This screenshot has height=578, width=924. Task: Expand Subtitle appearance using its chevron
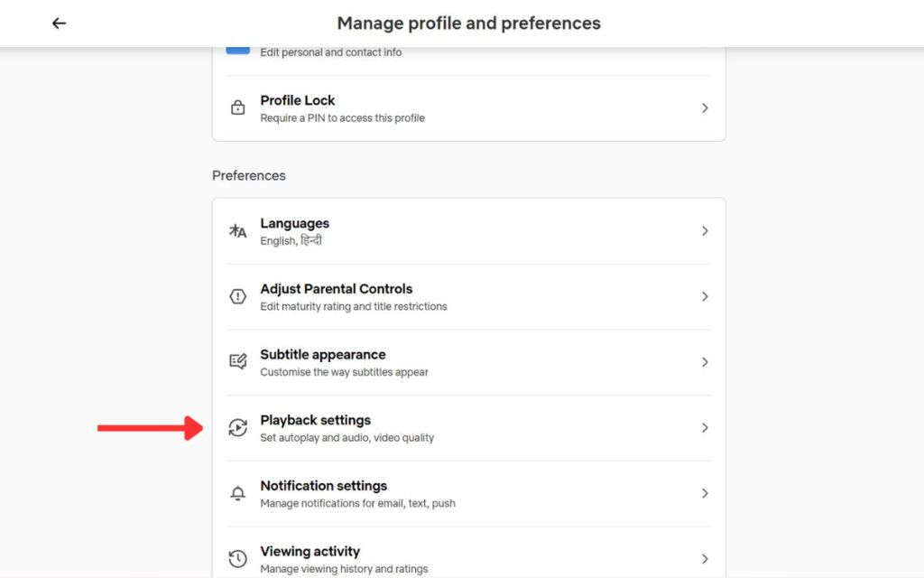(x=705, y=362)
